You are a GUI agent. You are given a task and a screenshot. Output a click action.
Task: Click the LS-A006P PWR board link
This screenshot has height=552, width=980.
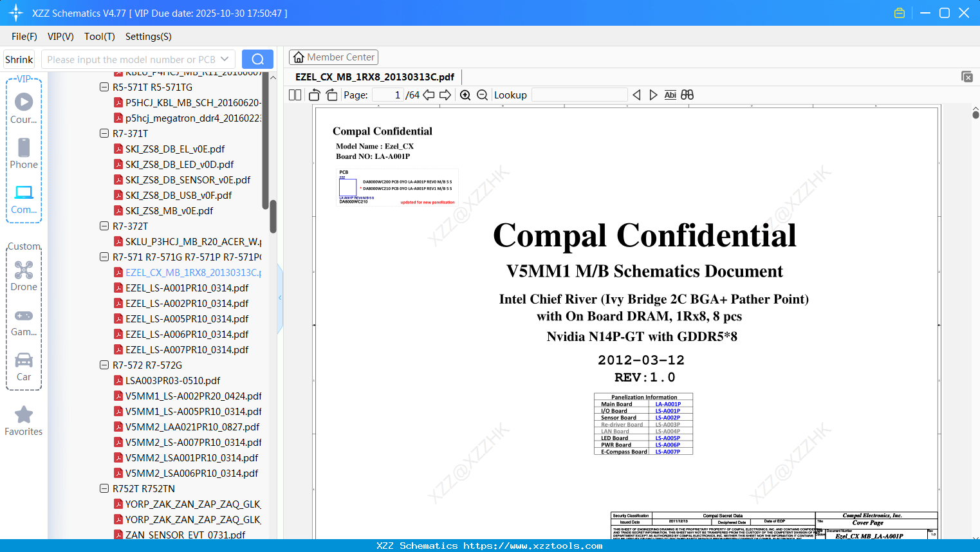click(x=668, y=445)
